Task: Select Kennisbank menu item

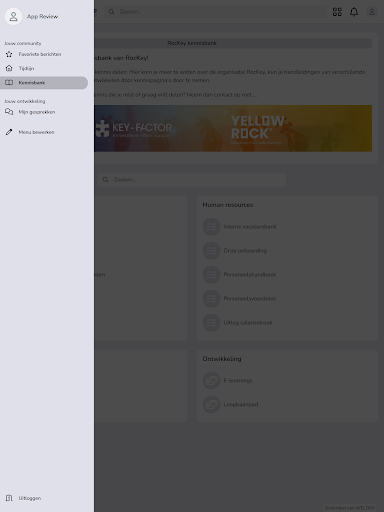Action: click(x=44, y=83)
